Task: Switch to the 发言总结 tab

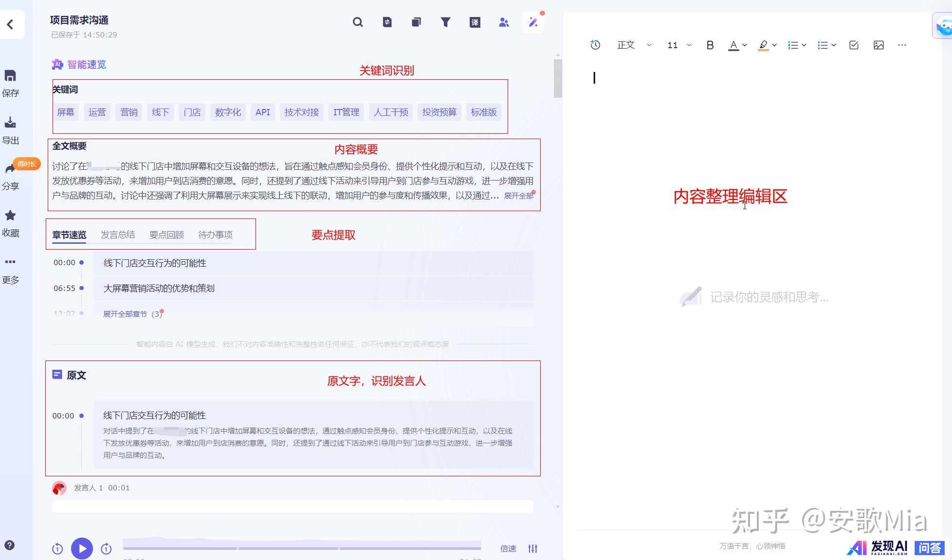Action: tap(118, 235)
